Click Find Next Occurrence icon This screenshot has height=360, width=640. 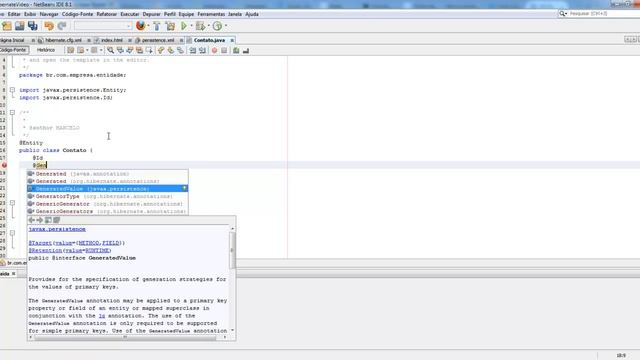click(x=130, y=50)
